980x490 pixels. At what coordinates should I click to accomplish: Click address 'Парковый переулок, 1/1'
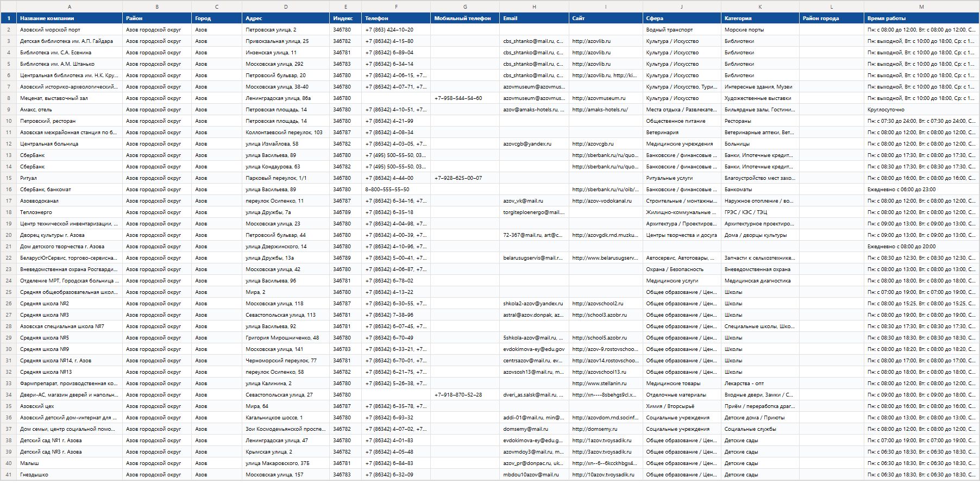pyautogui.click(x=286, y=178)
